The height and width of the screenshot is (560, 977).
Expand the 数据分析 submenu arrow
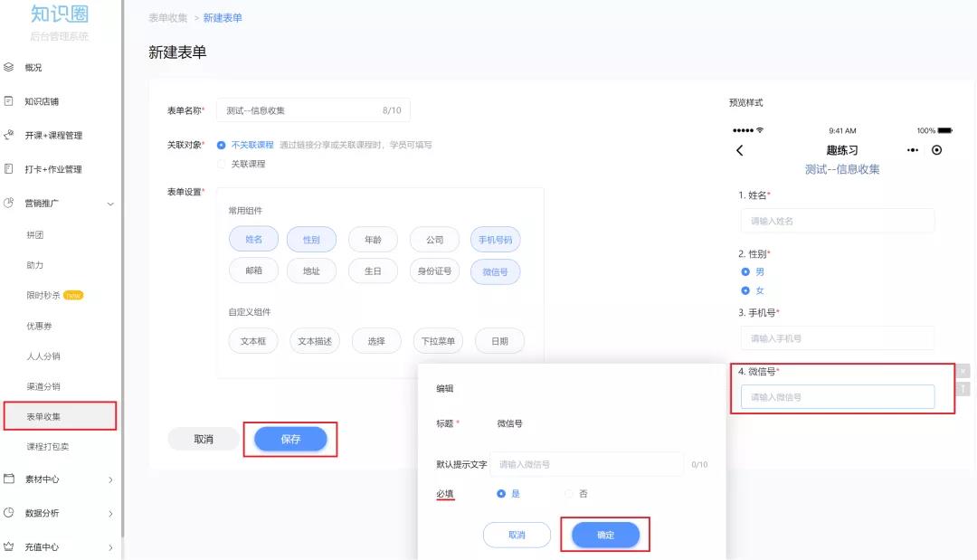(110, 514)
